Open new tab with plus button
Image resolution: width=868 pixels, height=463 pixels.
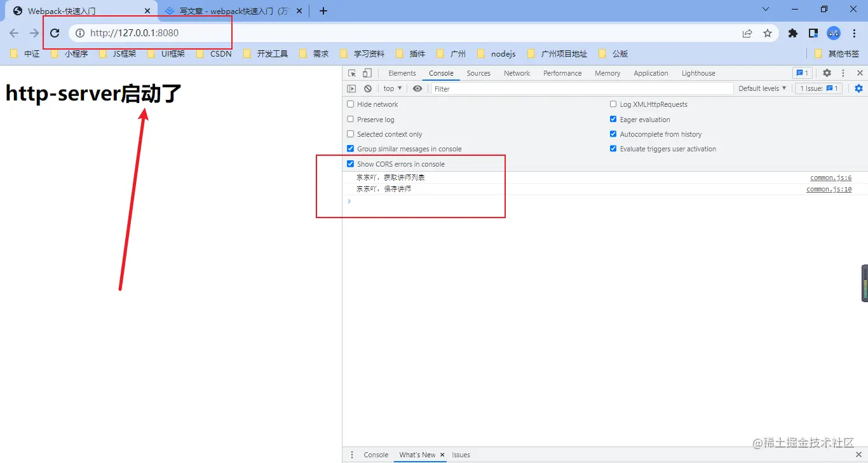point(323,11)
